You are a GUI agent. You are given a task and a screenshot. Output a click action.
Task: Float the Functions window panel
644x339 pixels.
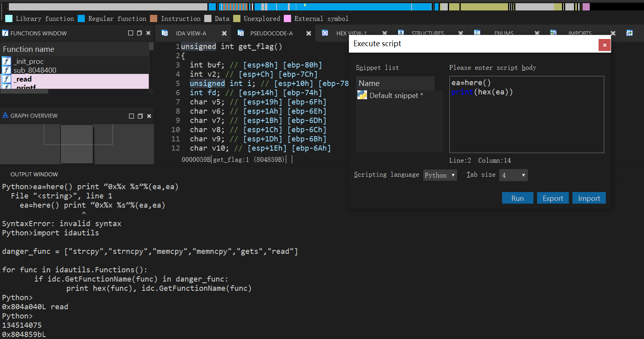coord(139,33)
